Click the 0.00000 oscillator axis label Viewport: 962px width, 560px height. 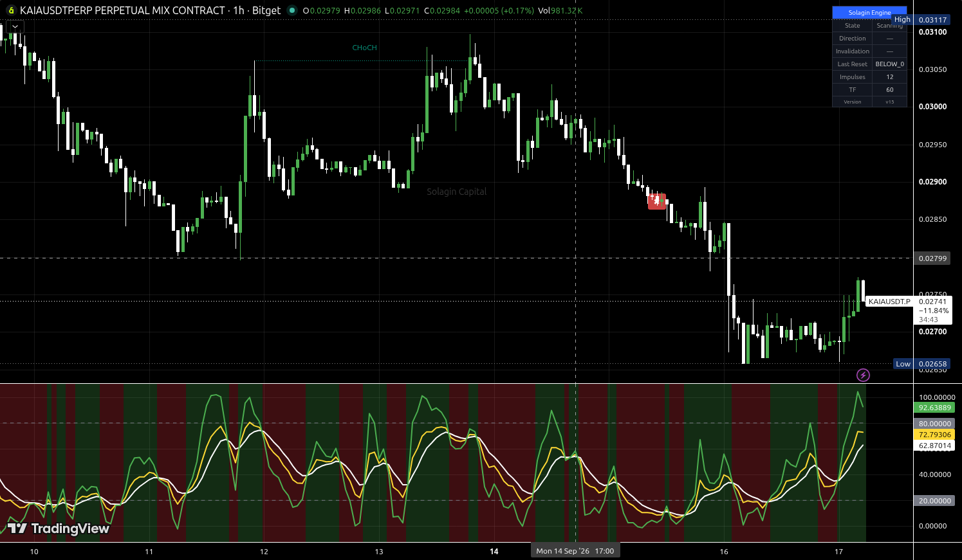coord(933,526)
